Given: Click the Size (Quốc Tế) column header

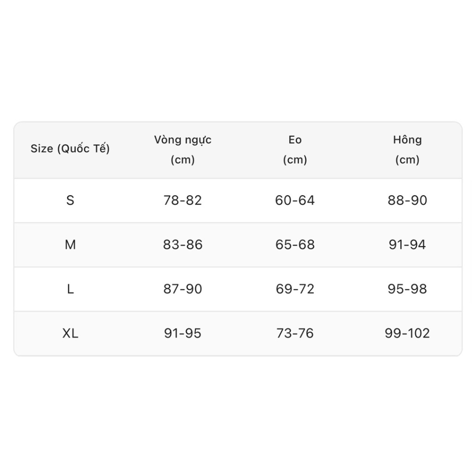Looking at the screenshot, I should pyautogui.click(x=70, y=149).
